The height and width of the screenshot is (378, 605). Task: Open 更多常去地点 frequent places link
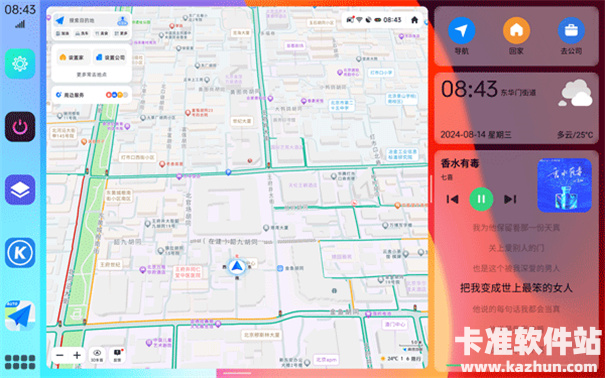point(91,74)
